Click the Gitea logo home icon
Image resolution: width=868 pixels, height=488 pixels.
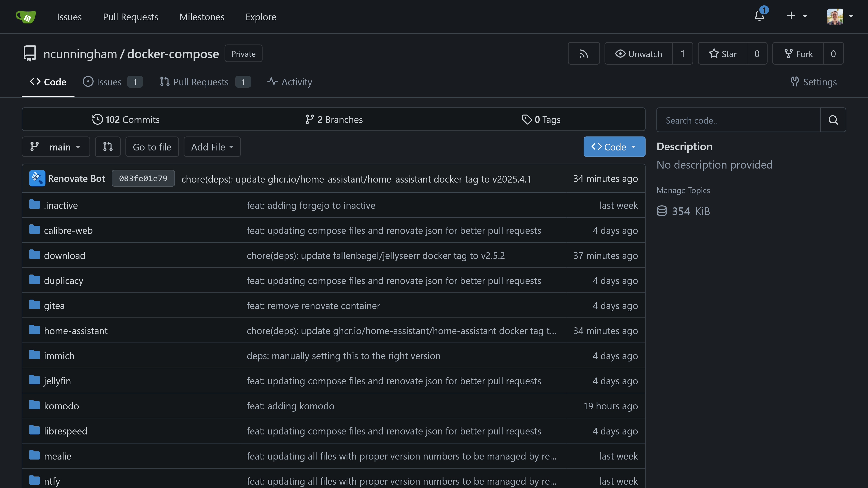point(26,16)
